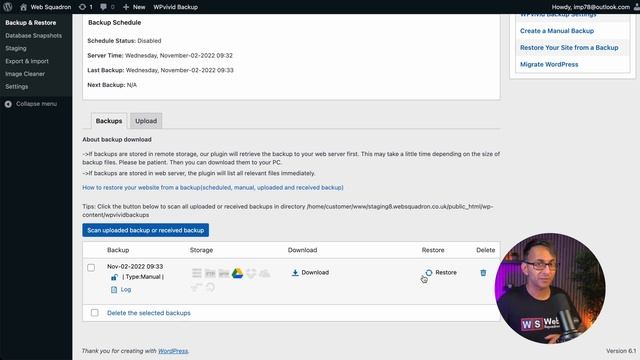Toggle the lock icon on the backup
640x360 pixels.
(x=114, y=277)
